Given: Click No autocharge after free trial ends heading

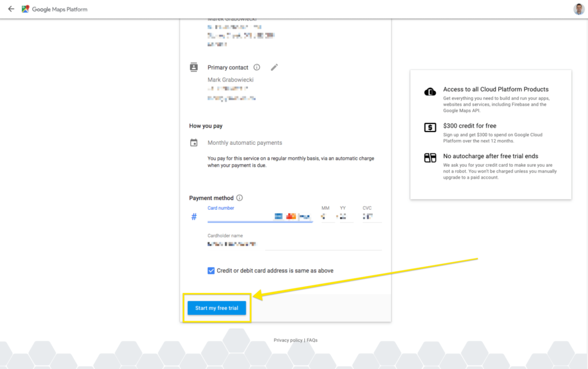Looking at the screenshot, I should 490,156.
